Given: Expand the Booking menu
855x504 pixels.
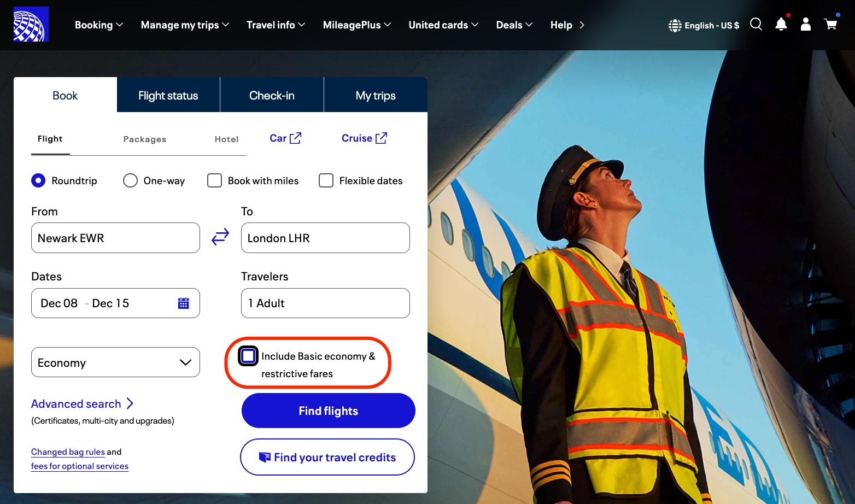Looking at the screenshot, I should [x=99, y=25].
